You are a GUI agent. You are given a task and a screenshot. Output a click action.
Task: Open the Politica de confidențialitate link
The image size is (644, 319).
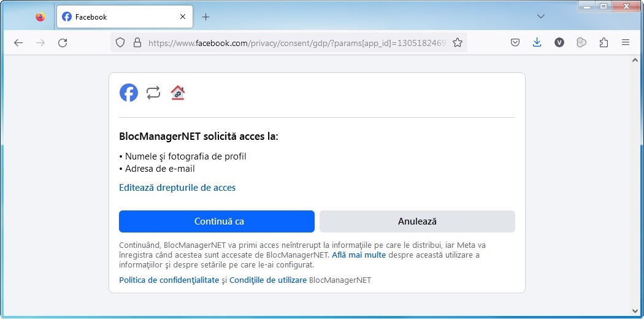click(x=169, y=280)
